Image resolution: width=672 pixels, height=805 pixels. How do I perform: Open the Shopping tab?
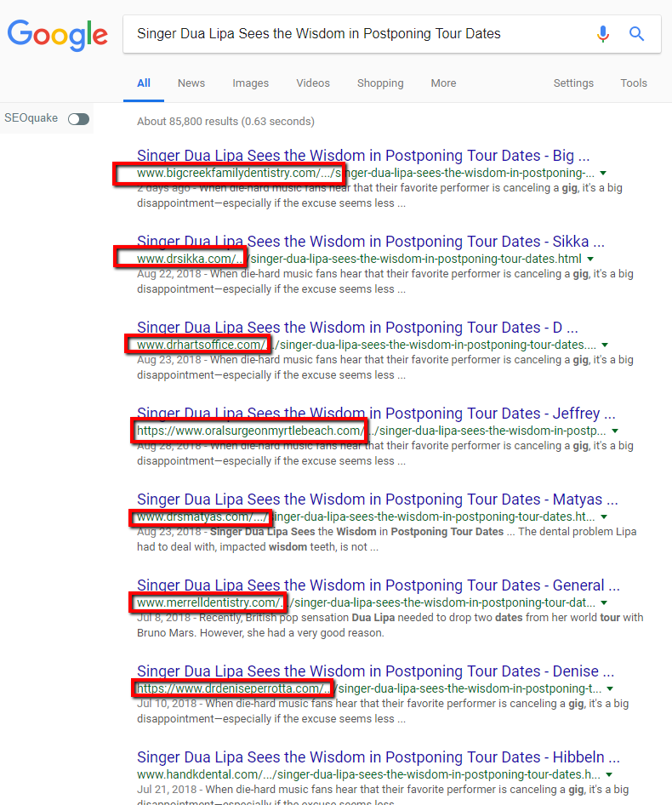pos(380,83)
